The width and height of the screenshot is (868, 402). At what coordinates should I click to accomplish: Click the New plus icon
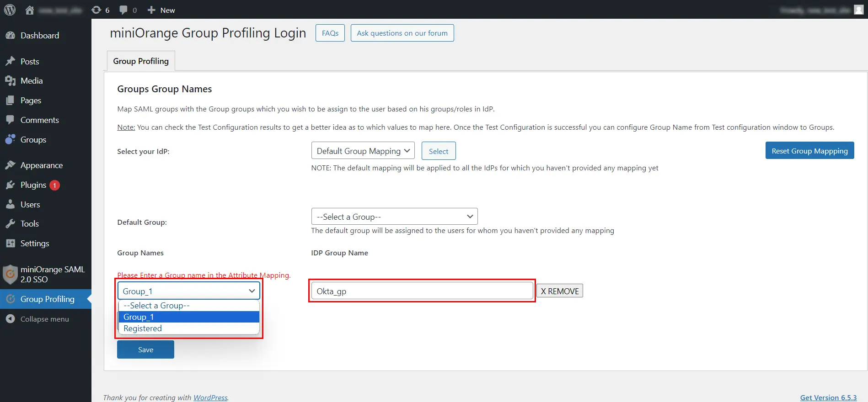pos(151,10)
